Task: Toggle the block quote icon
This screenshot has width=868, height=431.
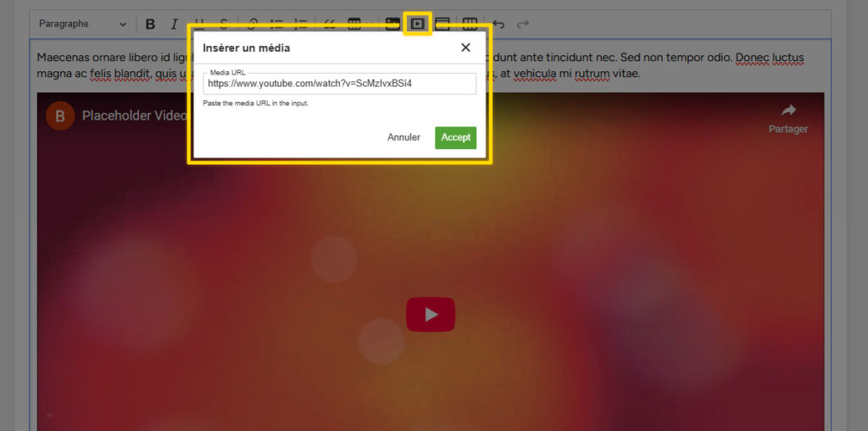Action: [x=330, y=25]
